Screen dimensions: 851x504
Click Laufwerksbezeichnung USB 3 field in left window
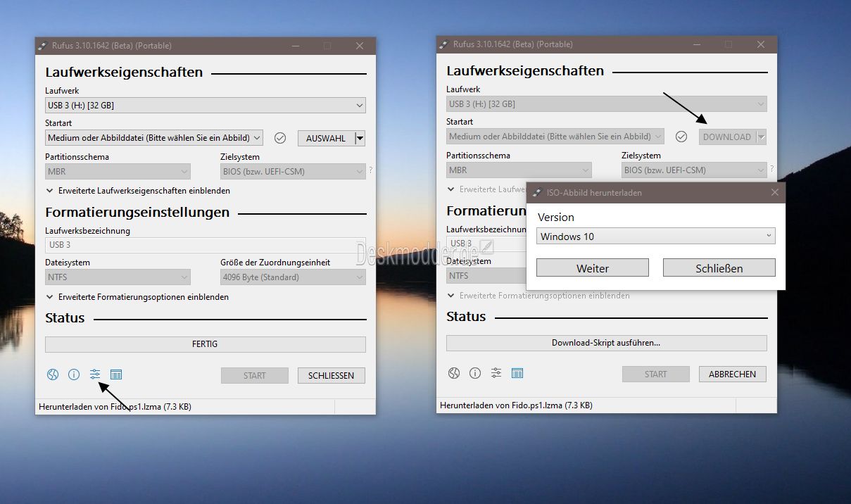206,245
